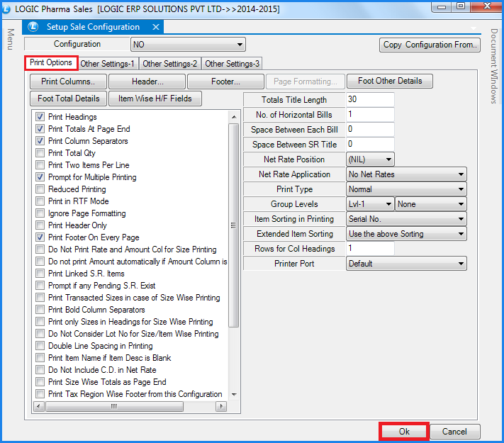504x443 pixels.
Task: Click the Foot Total Details button
Action: (x=68, y=99)
